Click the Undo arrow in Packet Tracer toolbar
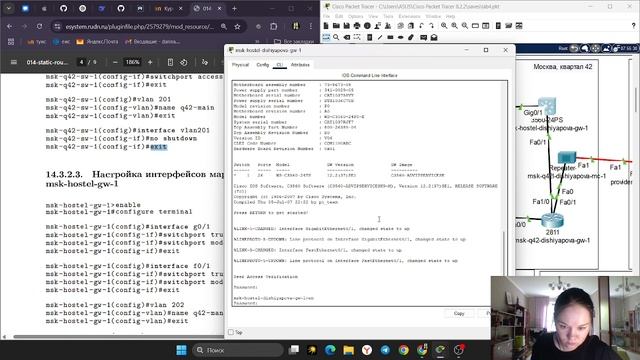This screenshot has height=360, width=640. click(421, 26)
